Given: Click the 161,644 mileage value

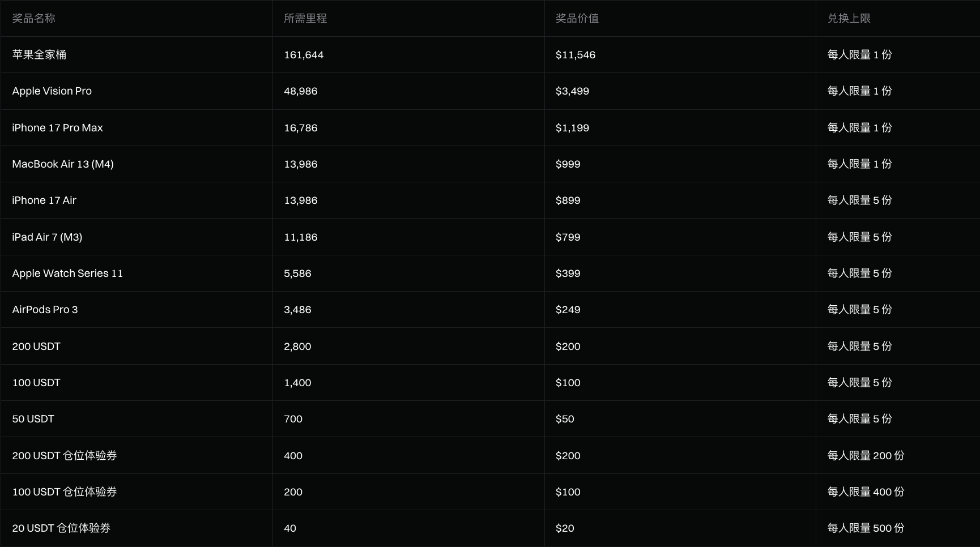Looking at the screenshot, I should tap(304, 55).
